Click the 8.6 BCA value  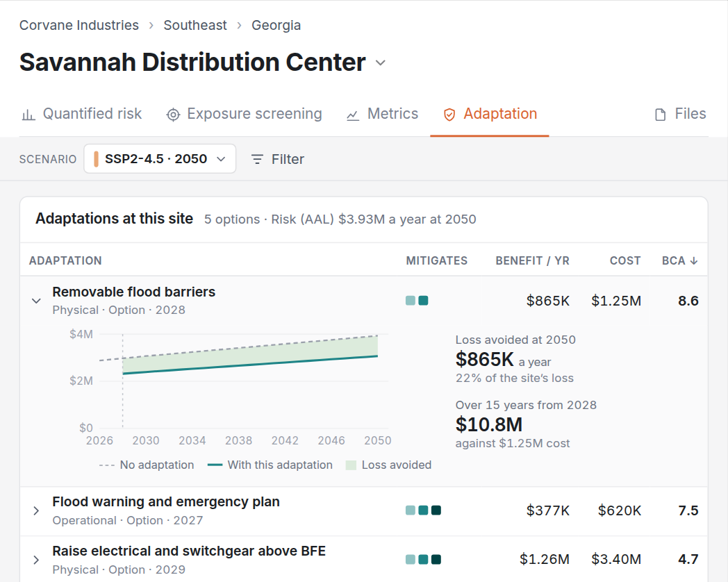688,301
